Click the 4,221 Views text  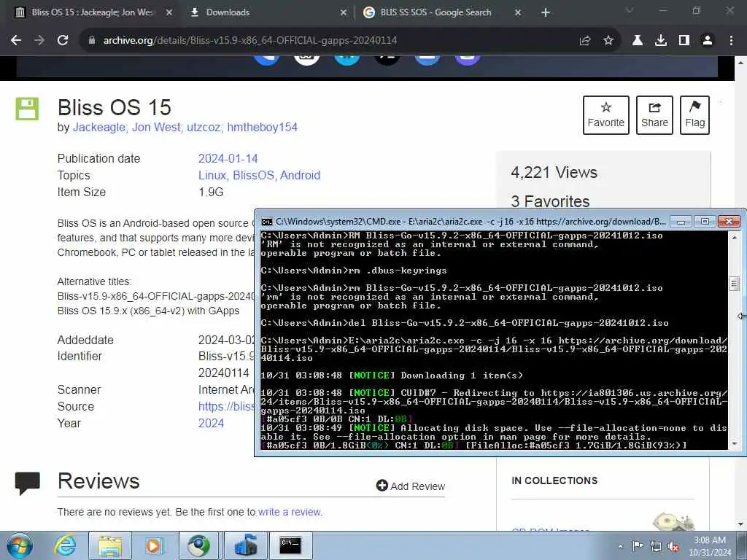coord(554,172)
